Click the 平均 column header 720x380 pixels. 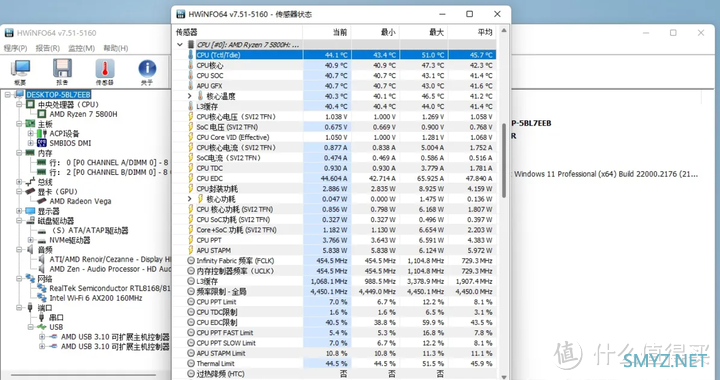[x=472, y=32]
